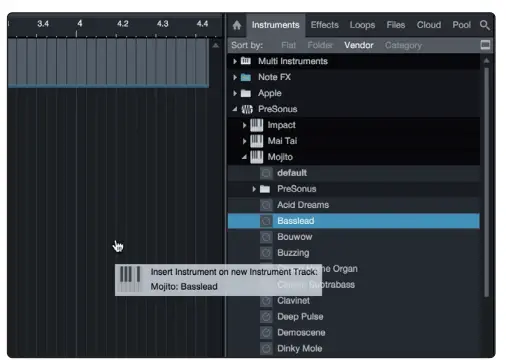Click timeline ruler at bar 4

79,24
